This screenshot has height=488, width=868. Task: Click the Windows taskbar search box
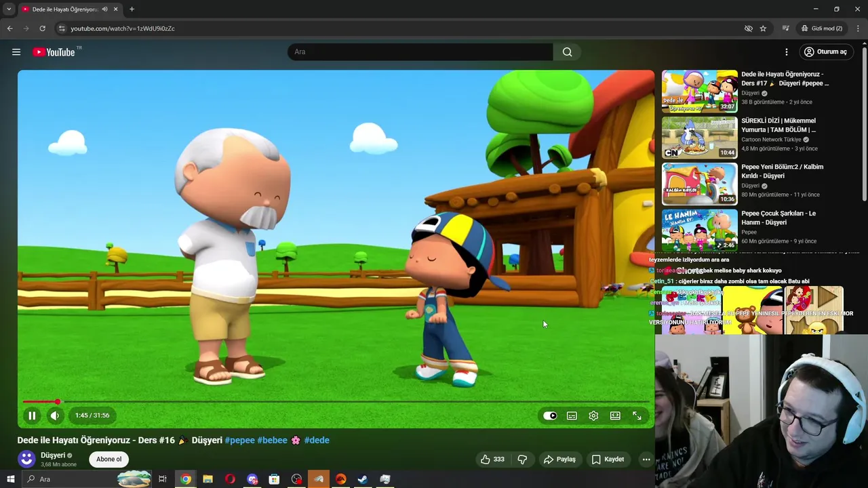tap(86, 479)
